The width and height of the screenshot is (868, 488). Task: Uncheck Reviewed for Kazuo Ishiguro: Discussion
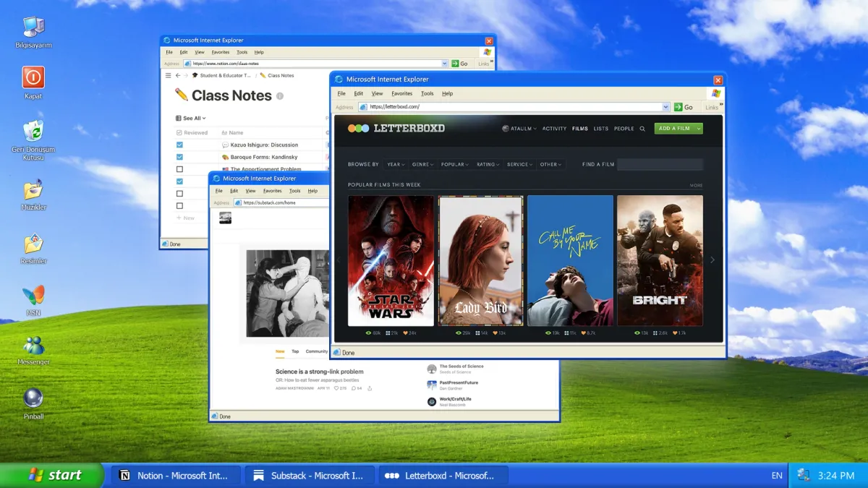(179, 145)
